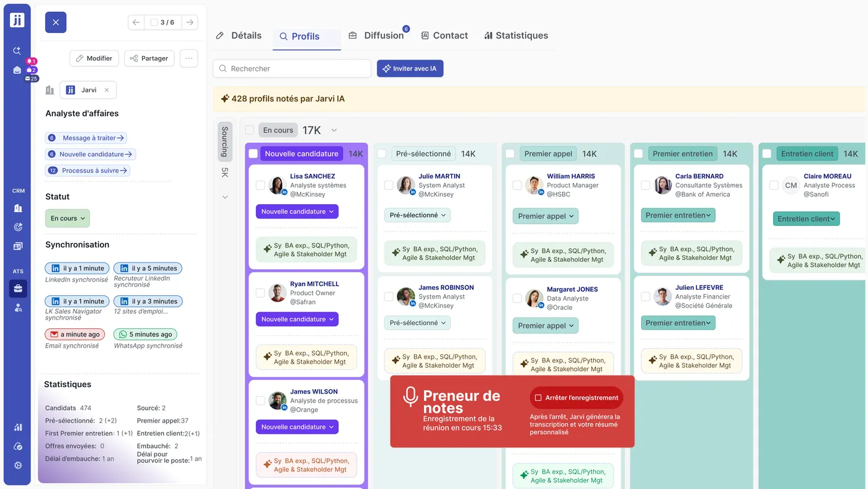Viewport: 868px width, 489px height.
Task: Open Carla BERNARD's Premier entretien dropdown
Action: click(x=678, y=215)
